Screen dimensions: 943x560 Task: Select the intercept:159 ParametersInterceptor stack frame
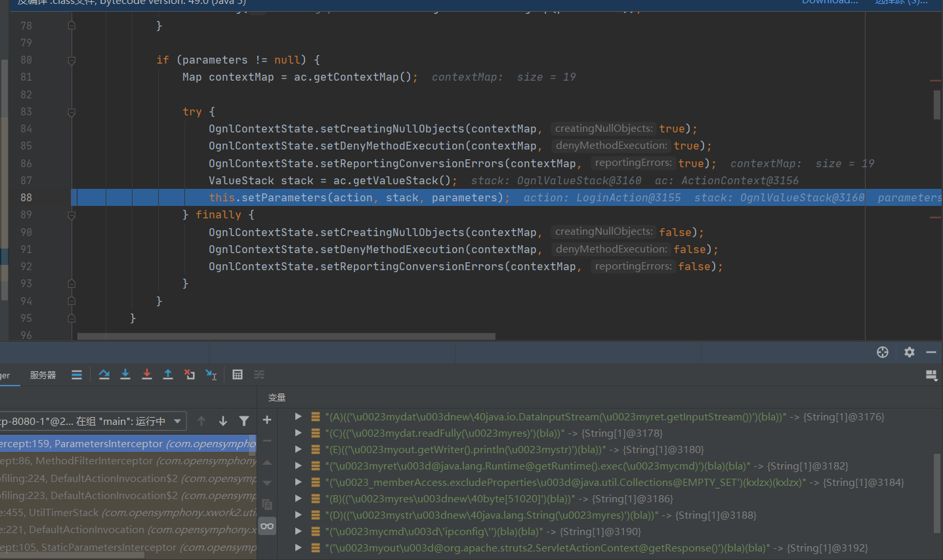point(128,444)
